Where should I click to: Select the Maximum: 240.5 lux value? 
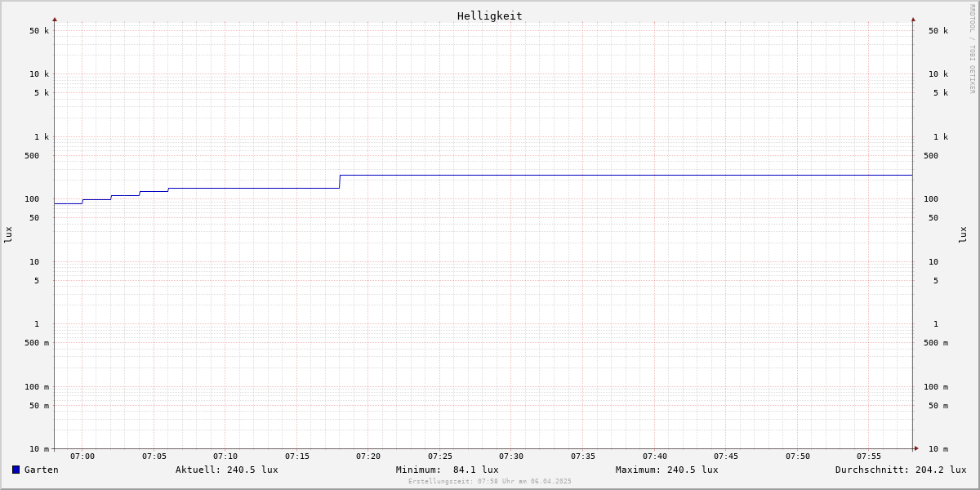[x=667, y=470]
